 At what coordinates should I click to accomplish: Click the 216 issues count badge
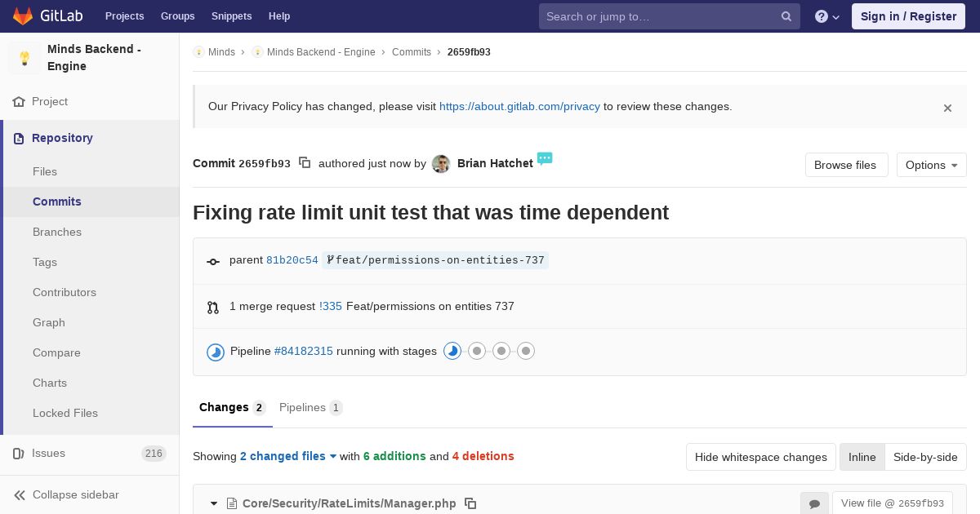pyautogui.click(x=154, y=454)
